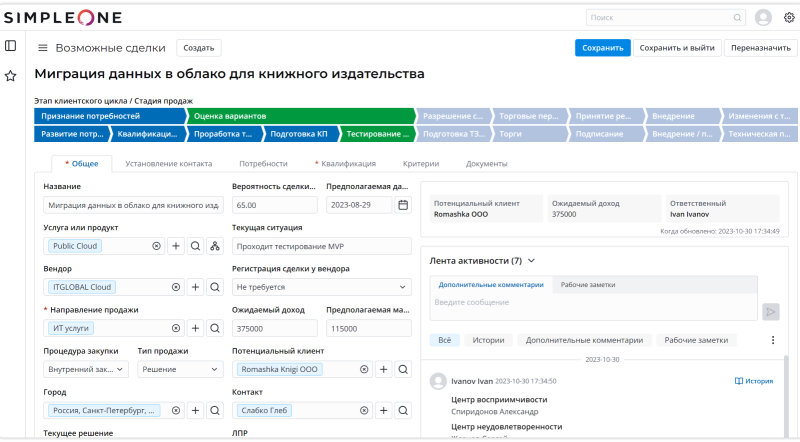This screenshot has height=442, width=800.
Task: Click Сохранить и выйти button
Action: pyautogui.click(x=677, y=48)
